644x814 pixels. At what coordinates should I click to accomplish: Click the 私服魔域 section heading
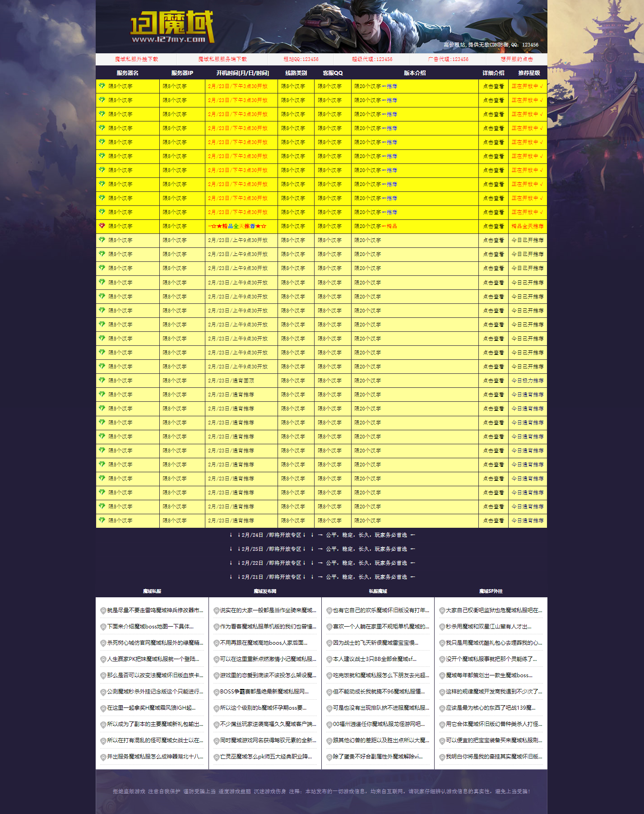(x=378, y=591)
